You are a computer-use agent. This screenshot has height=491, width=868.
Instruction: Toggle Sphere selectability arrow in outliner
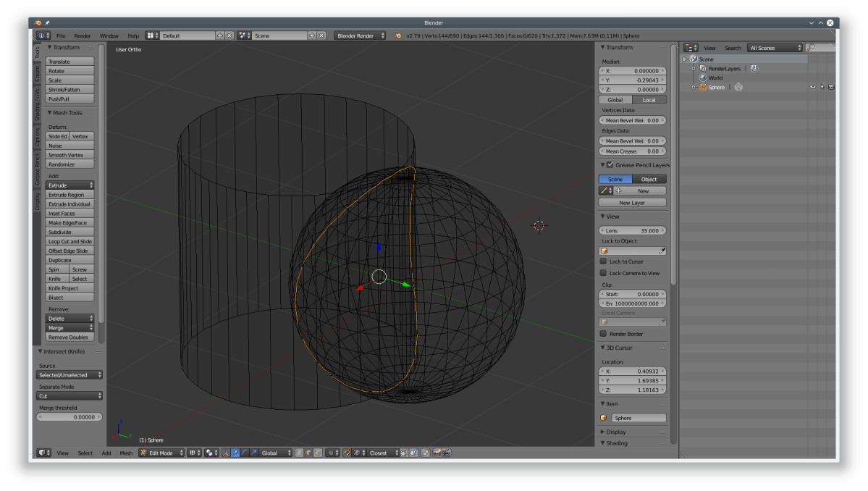822,87
